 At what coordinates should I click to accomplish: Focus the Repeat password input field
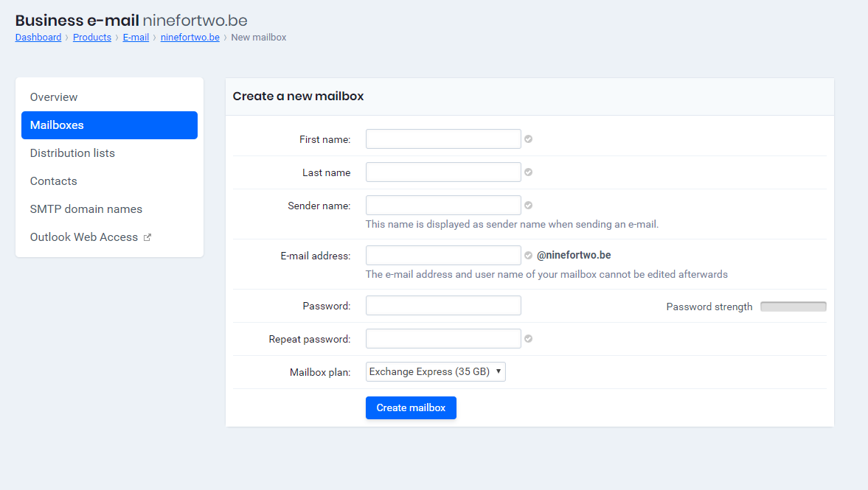tap(443, 338)
